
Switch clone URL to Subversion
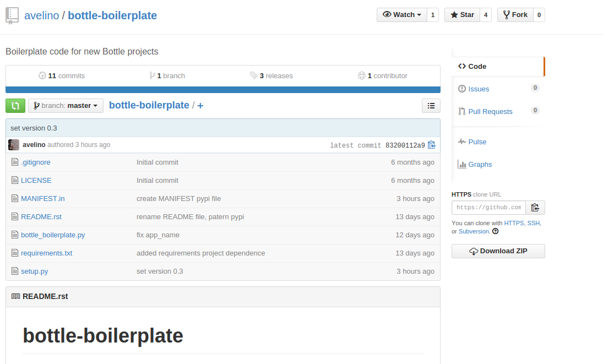point(474,231)
